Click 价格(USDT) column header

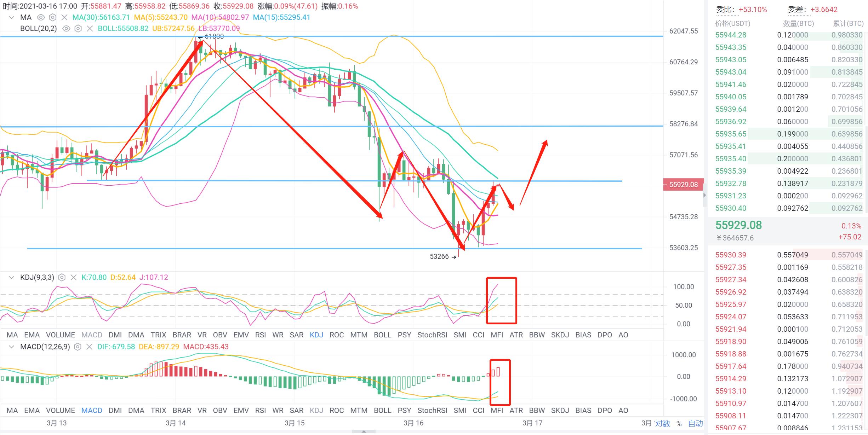point(732,23)
